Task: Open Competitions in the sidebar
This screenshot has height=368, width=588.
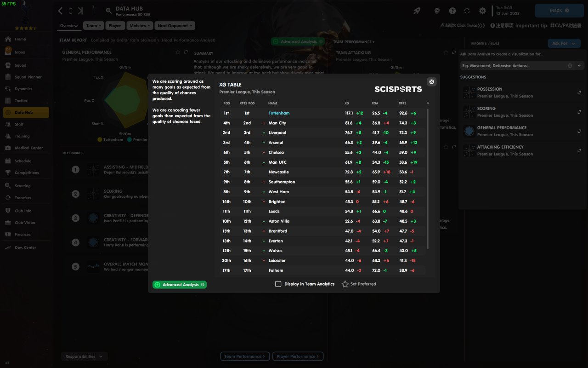Action: (26, 173)
